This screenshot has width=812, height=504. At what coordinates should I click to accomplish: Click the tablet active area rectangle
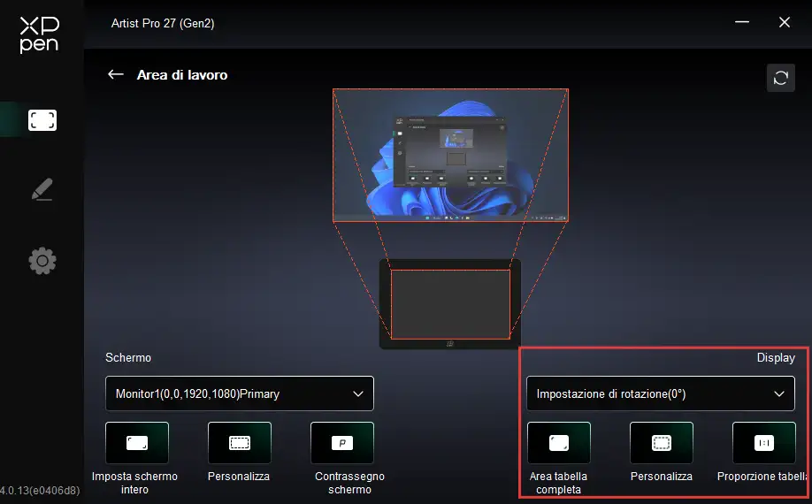click(x=450, y=304)
